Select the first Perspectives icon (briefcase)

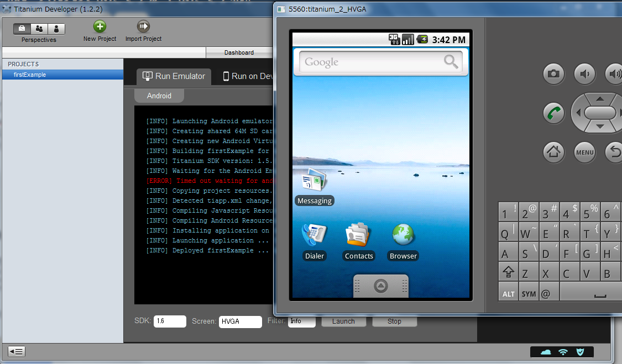[22, 29]
